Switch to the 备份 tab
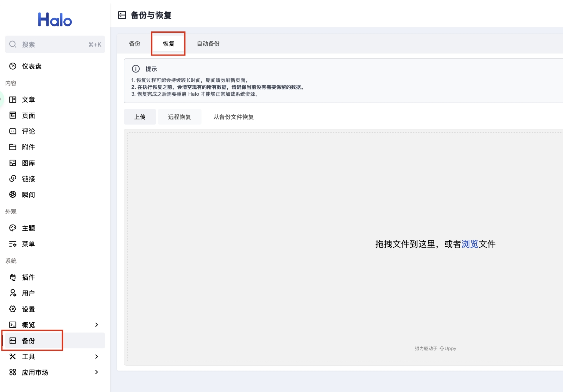 pos(134,44)
